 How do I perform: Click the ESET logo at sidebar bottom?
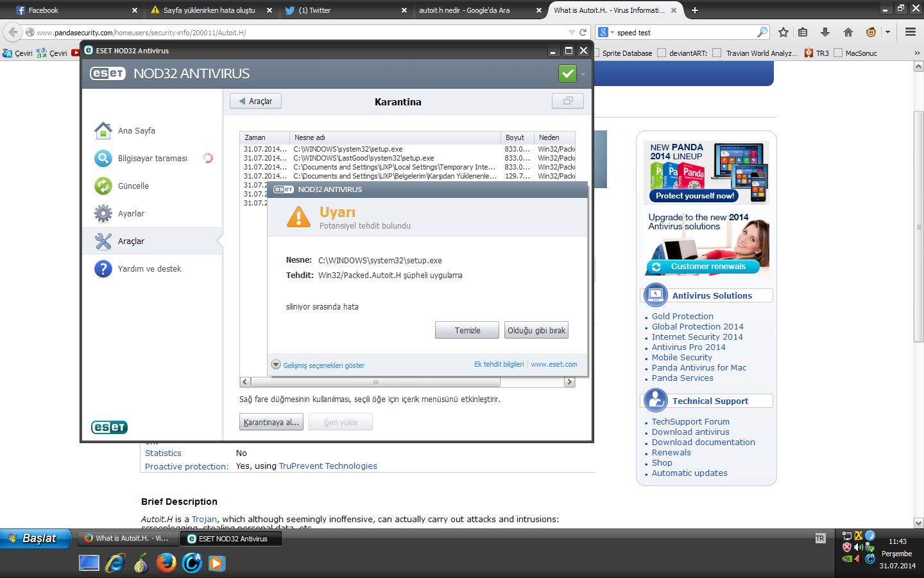coord(109,427)
